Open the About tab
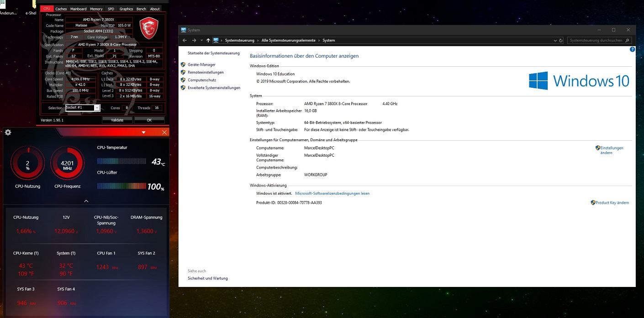Image resolution: width=644 pixels, height=318 pixels. click(155, 9)
